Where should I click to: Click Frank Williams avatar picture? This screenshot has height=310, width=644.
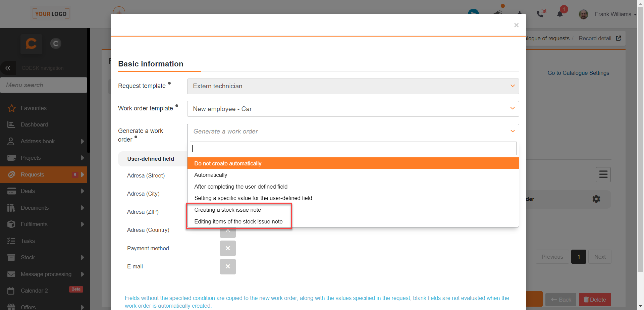583,14
